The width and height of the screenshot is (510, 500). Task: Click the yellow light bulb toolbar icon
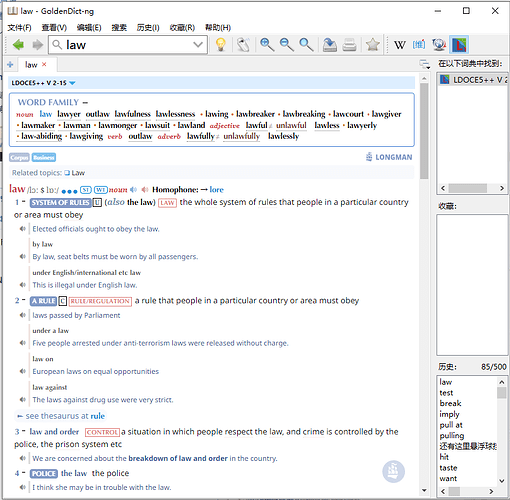[x=221, y=45]
